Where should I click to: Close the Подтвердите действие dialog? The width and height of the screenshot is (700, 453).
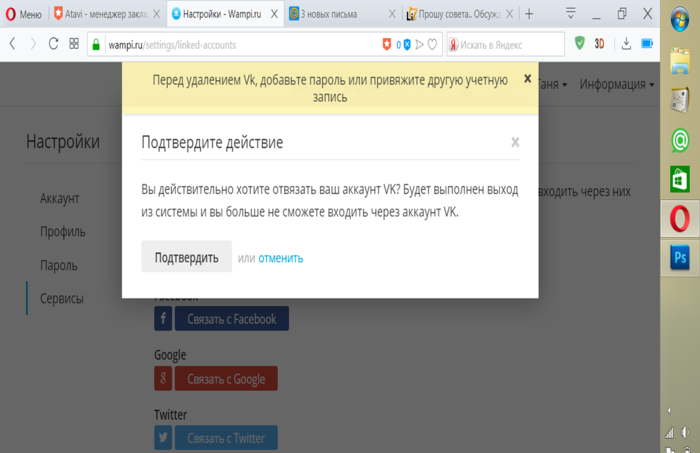pos(515,142)
